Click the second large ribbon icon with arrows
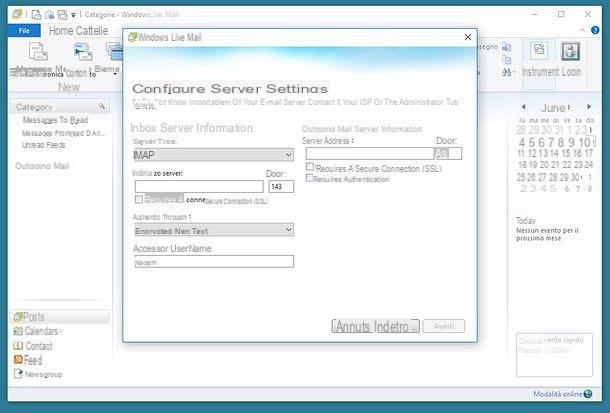The width and height of the screenshot is (610, 413). point(83,52)
